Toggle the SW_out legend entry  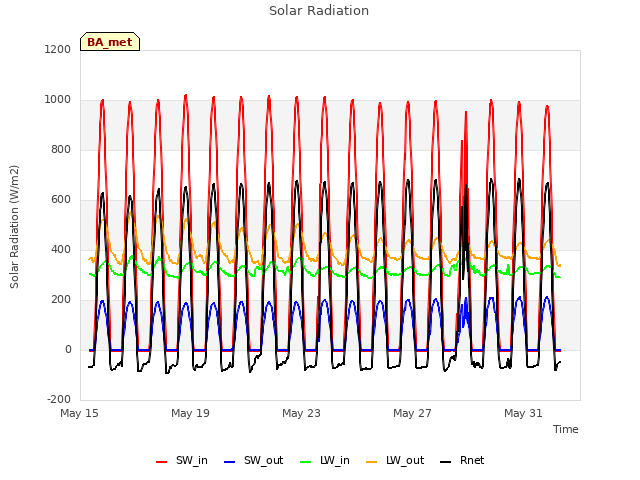[253, 460]
